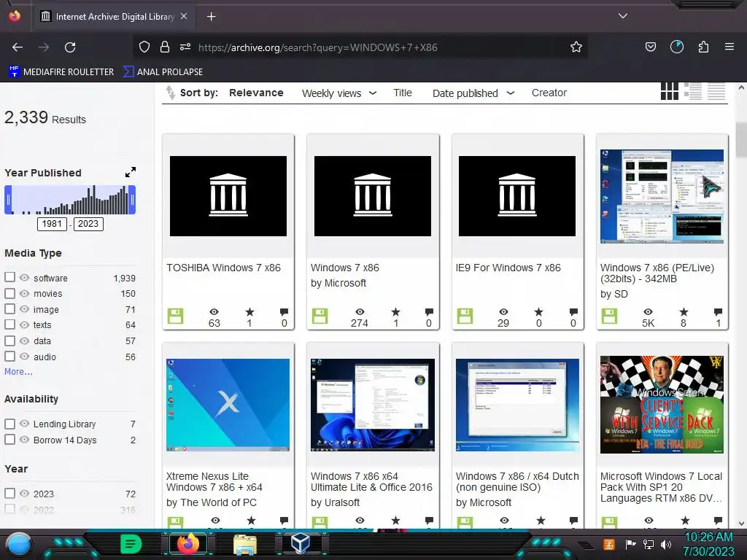Viewport: 747px width, 560px height.
Task: Sort results by Title
Action: pyautogui.click(x=403, y=93)
